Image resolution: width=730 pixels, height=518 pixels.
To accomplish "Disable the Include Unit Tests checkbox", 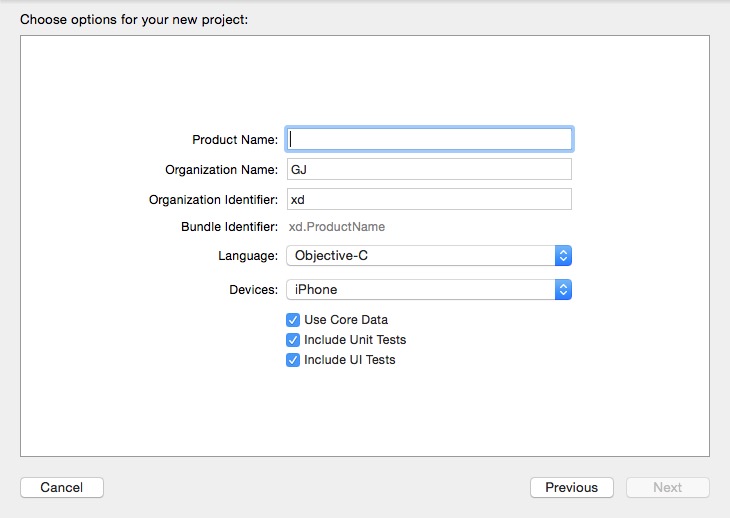I will (x=293, y=340).
